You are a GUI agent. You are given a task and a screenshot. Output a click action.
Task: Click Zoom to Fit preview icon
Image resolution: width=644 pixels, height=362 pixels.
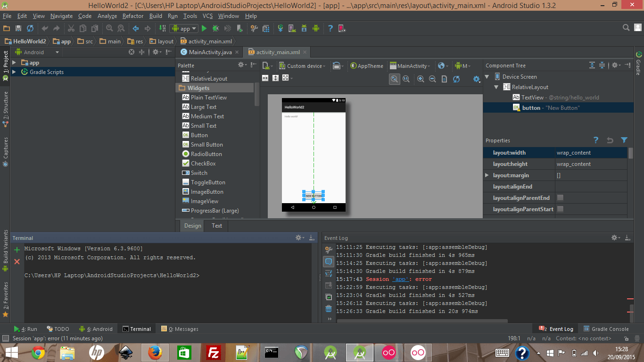pos(395,79)
